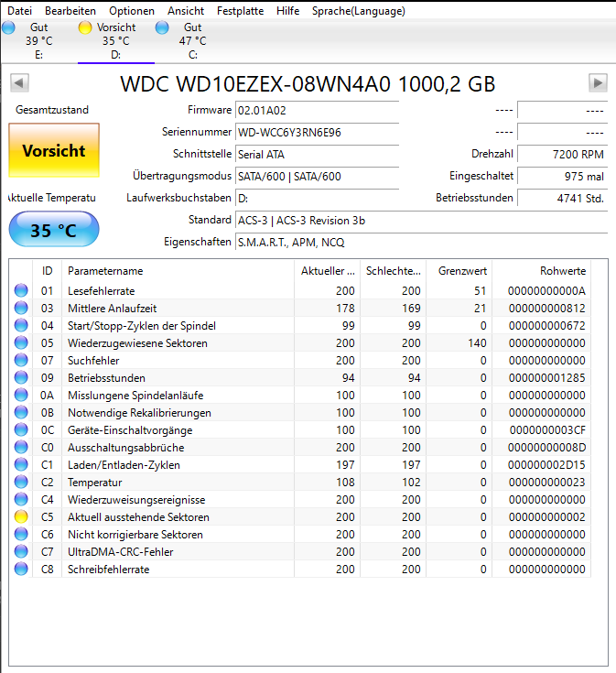616x673 pixels.
Task: Open the Bearbeiten menu
Action: [x=70, y=11]
